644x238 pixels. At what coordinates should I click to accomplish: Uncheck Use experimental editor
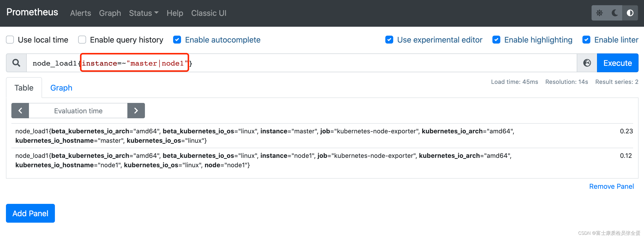[389, 40]
